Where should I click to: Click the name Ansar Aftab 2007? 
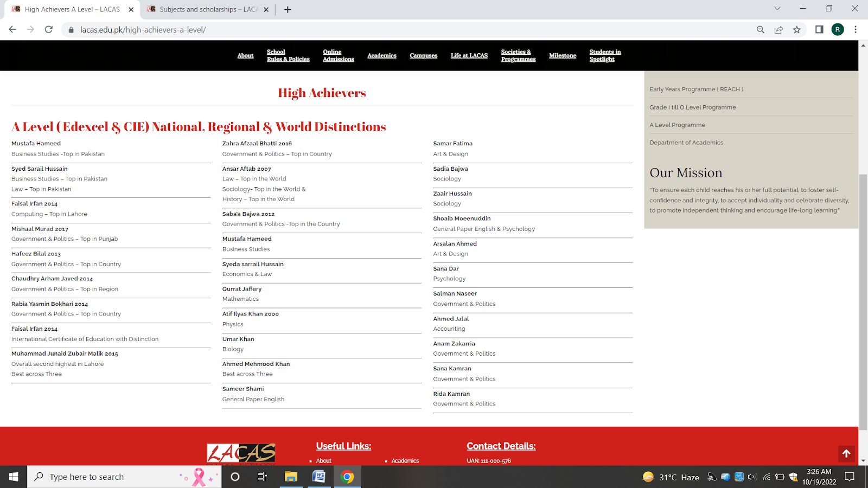pos(247,169)
